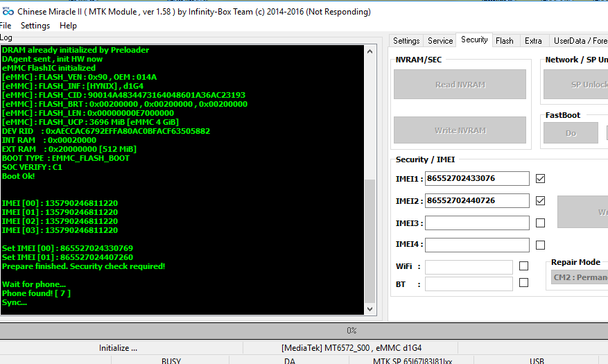Click the FastBoot Do button
608x364 pixels.
coord(571,133)
